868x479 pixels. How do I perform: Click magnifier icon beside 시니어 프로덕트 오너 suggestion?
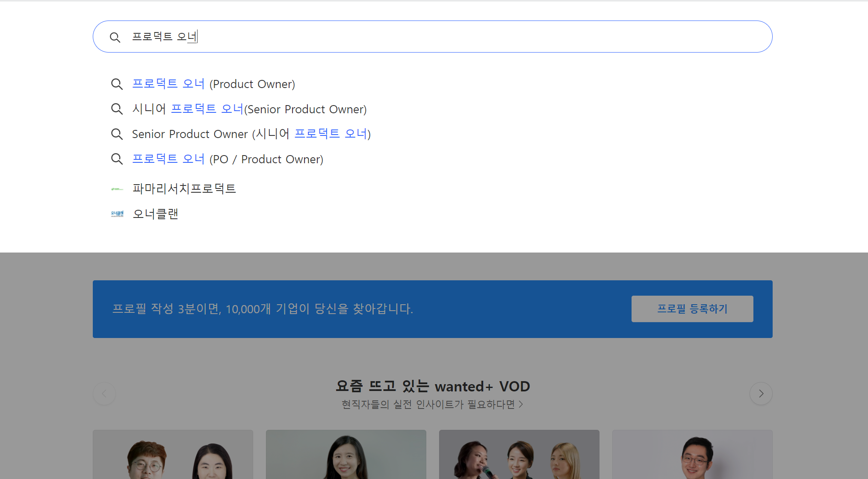pos(117,109)
